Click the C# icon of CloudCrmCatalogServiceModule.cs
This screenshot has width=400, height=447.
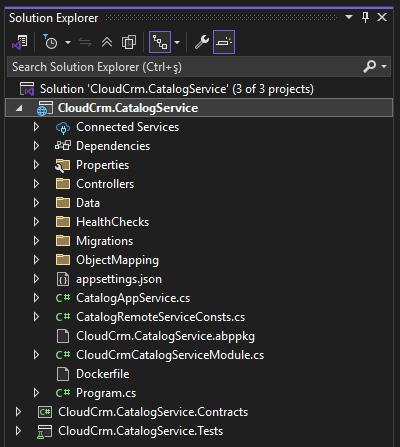point(63,355)
